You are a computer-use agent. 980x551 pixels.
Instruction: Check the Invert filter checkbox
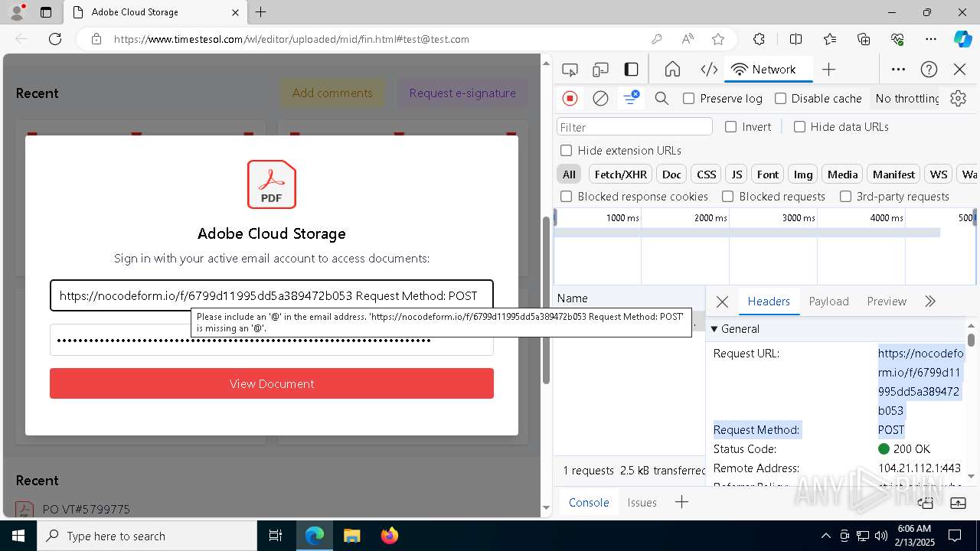730,127
